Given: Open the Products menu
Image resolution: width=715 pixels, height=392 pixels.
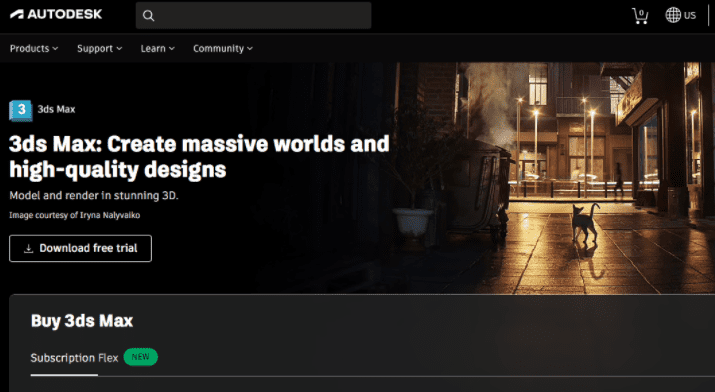Looking at the screenshot, I should click(34, 48).
